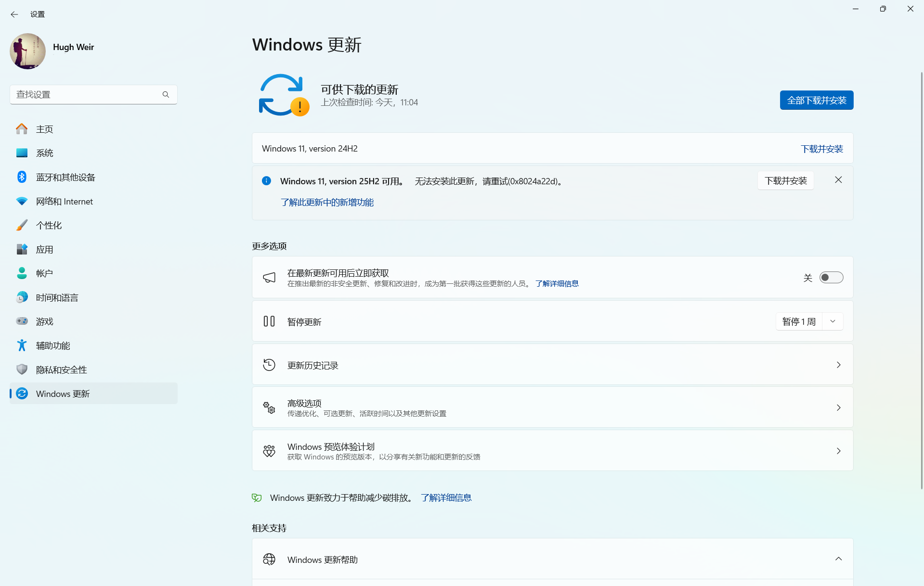Open the Gaming section icon
The width and height of the screenshot is (924, 586).
pos(22,321)
